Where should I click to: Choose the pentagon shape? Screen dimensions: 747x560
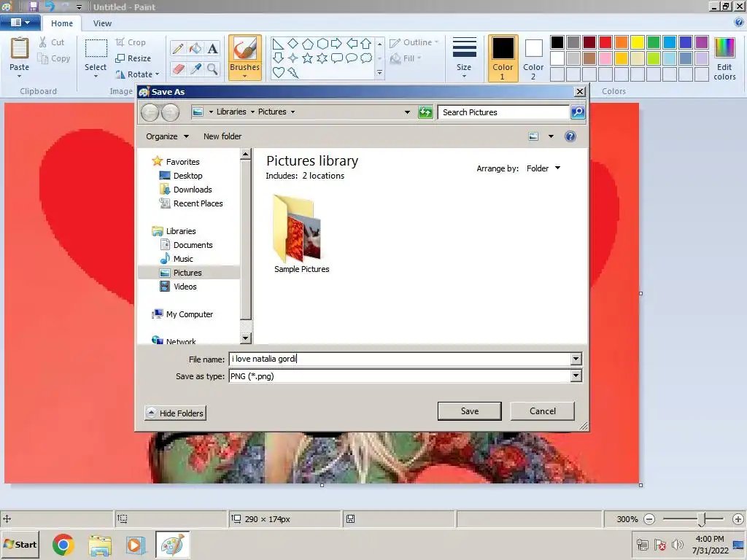coord(308,44)
